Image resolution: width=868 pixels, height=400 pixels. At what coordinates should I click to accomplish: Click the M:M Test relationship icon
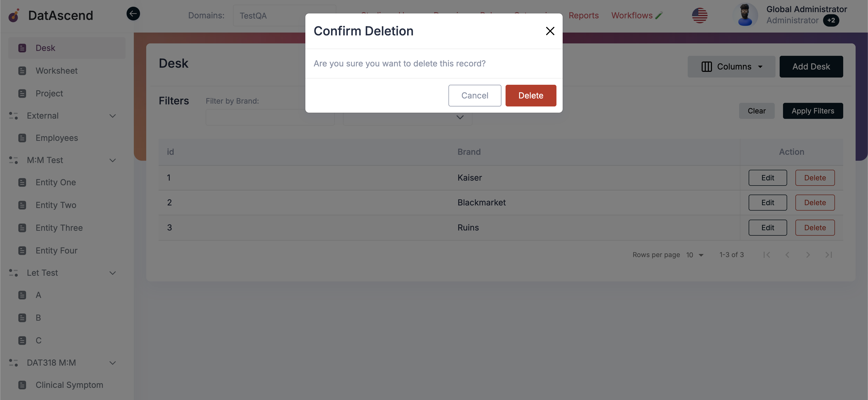pos(13,160)
